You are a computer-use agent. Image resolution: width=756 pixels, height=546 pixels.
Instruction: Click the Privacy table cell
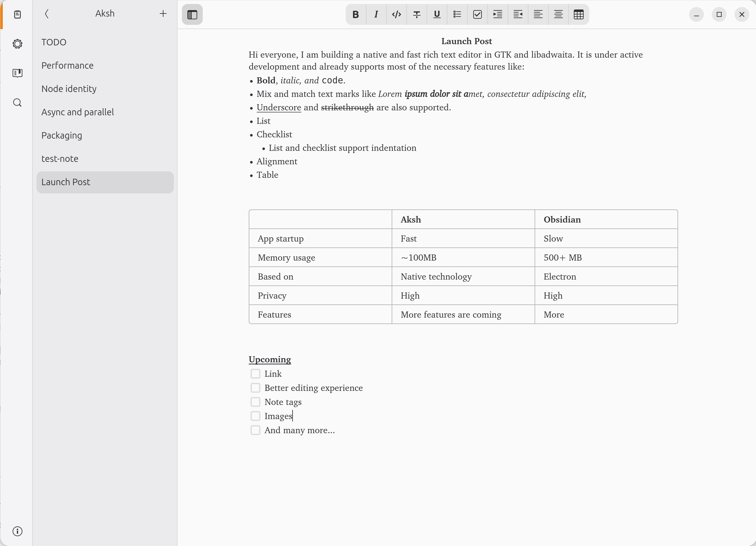click(x=320, y=296)
